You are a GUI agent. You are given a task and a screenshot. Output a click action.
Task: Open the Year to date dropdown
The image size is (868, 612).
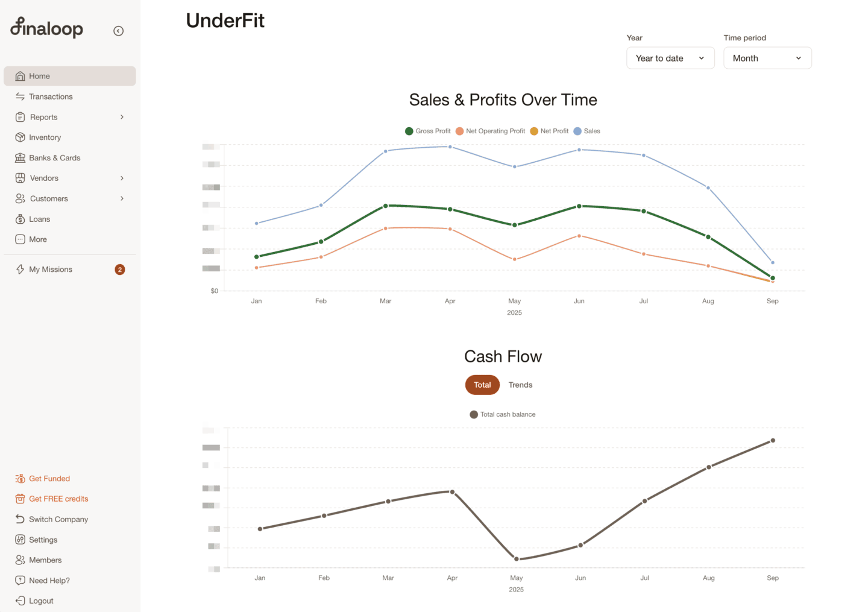tap(670, 58)
